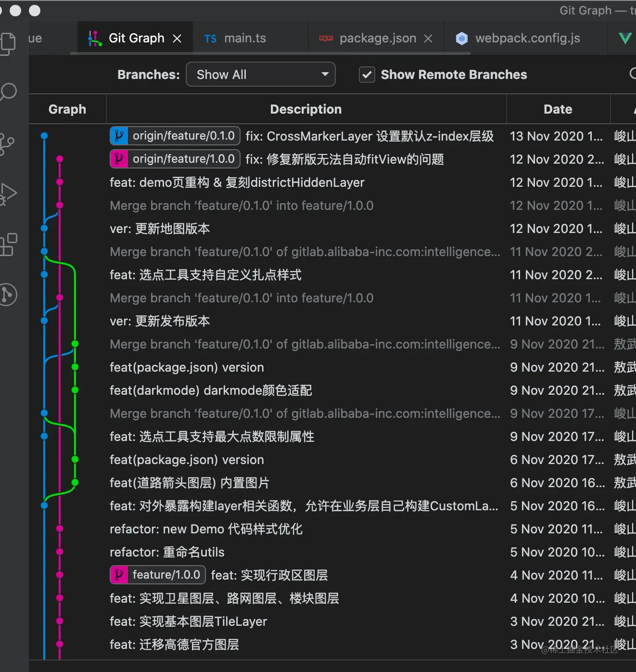Viewport: 636px width, 672px height.
Task: Toggle the Show Remote Branches checkbox
Action: (x=367, y=75)
